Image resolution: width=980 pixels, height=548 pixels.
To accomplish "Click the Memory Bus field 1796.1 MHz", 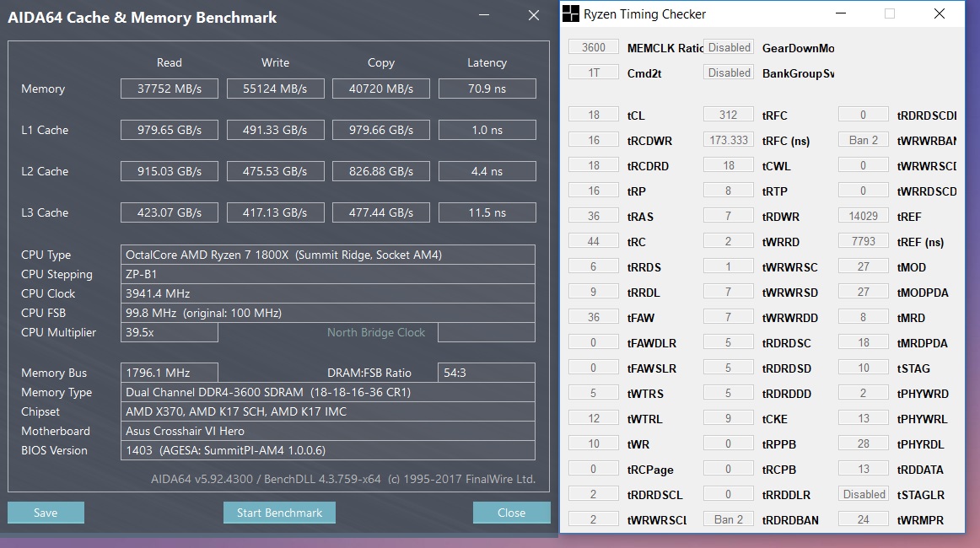I will click(x=170, y=373).
